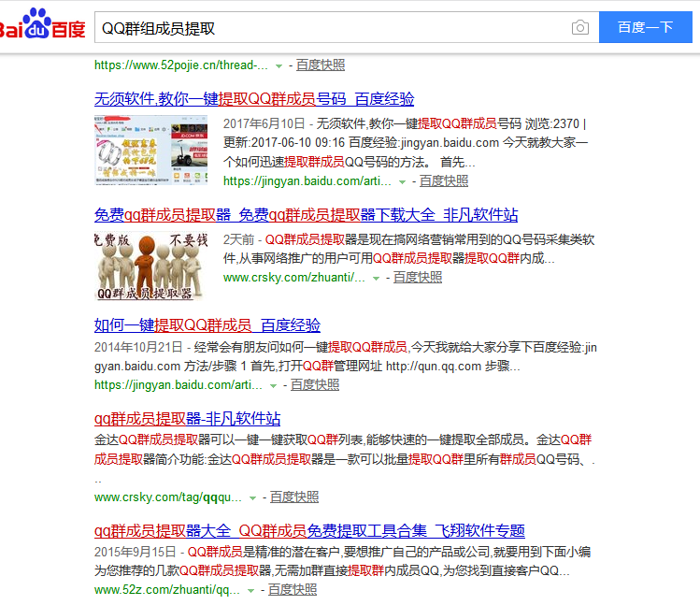Click the Baidu logo
This screenshot has height=605, width=700.
click(x=42, y=24)
